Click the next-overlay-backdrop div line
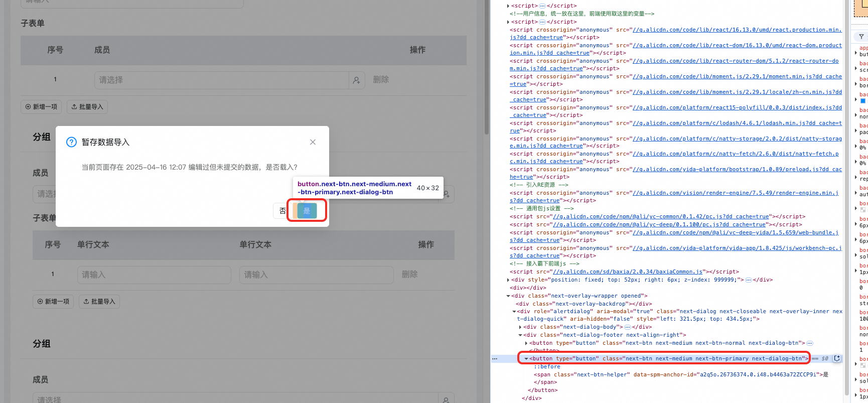The height and width of the screenshot is (403, 868). click(584, 304)
